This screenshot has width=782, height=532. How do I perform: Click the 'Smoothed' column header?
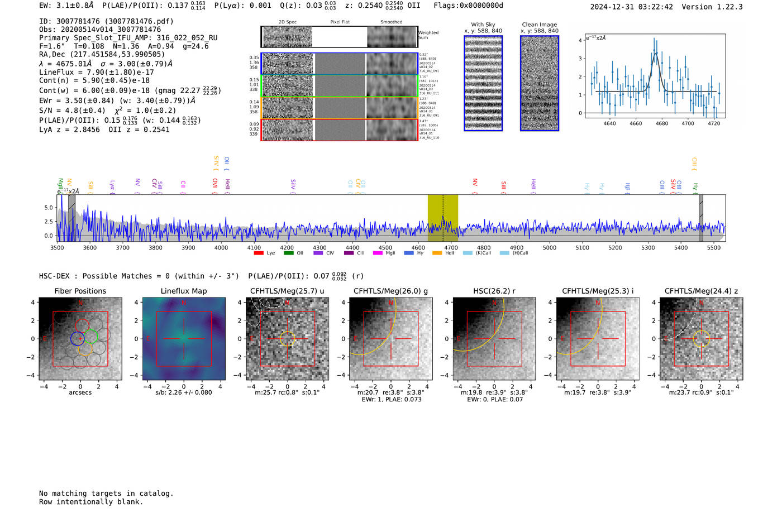click(x=391, y=22)
